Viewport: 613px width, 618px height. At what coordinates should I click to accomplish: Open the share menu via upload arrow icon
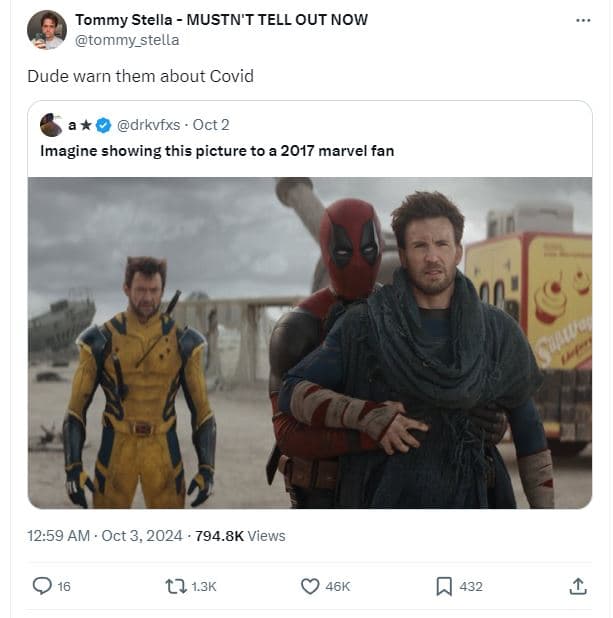pos(577,586)
